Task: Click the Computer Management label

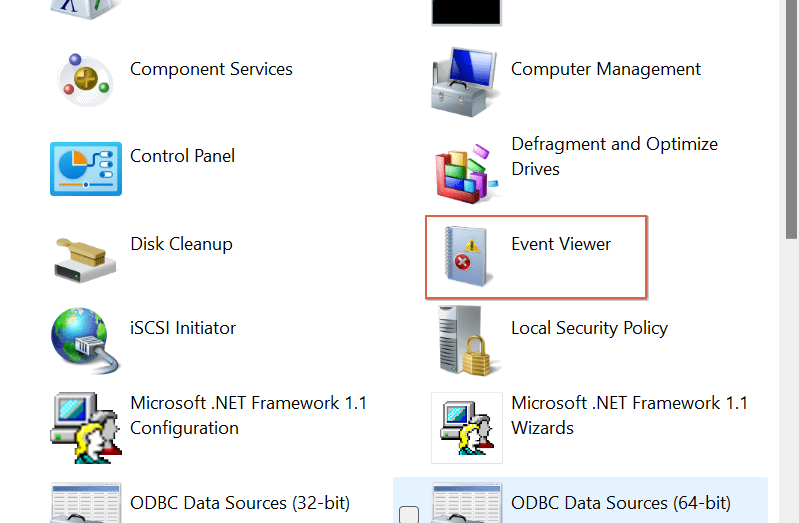Action: coord(606,70)
